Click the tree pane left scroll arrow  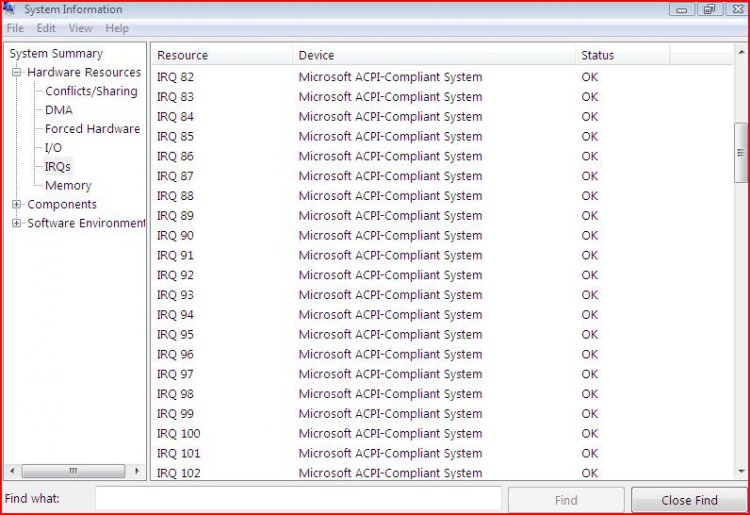pos(12,471)
